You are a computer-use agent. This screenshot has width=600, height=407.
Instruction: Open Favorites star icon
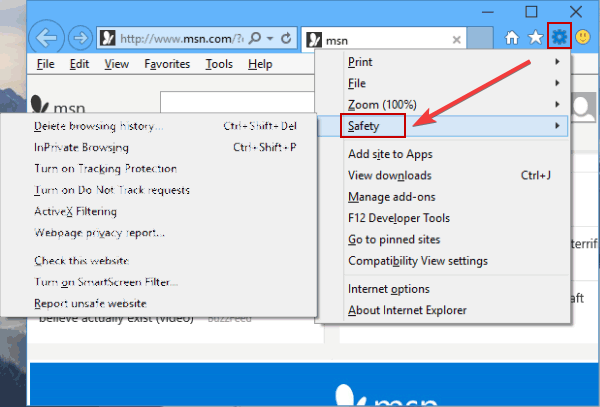click(x=535, y=37)
